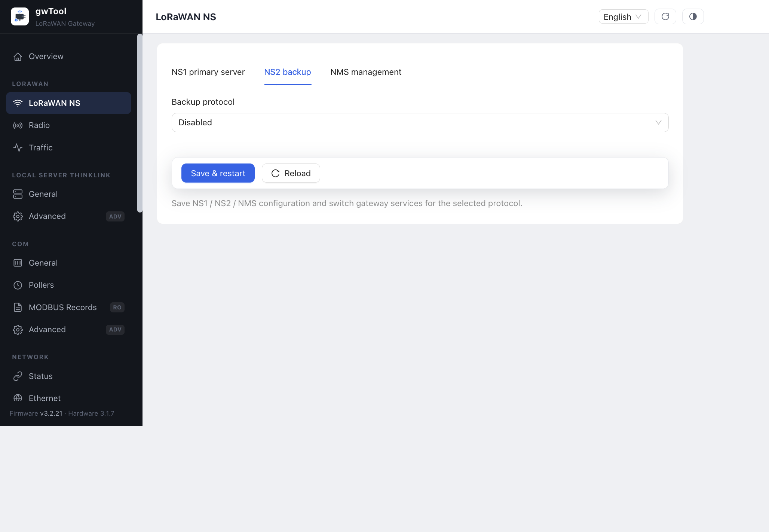Click the sidebar vertical scrollbar
Viewport: 769px width, 532px height.
point(140,123)
